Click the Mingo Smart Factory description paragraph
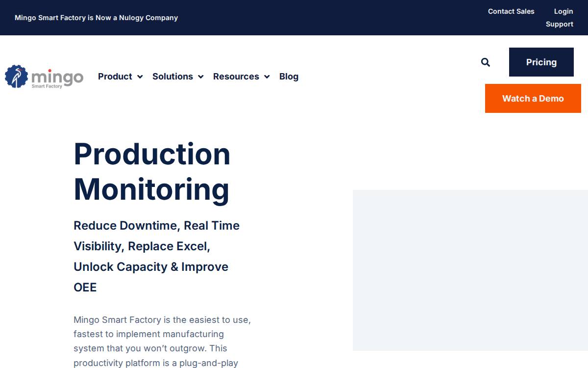Image resolution: width=588 pixels, height=368 pixels. click(162, 341)
